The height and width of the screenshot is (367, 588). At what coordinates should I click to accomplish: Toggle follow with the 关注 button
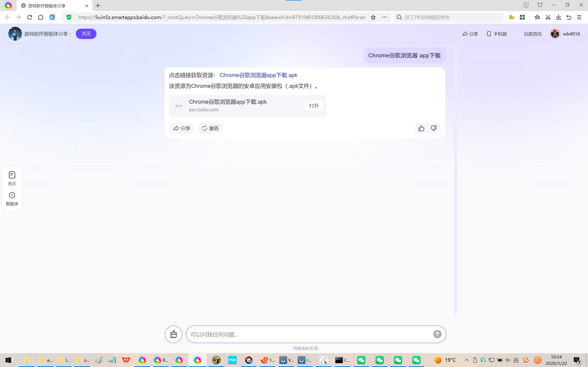(x=86, y=34)
